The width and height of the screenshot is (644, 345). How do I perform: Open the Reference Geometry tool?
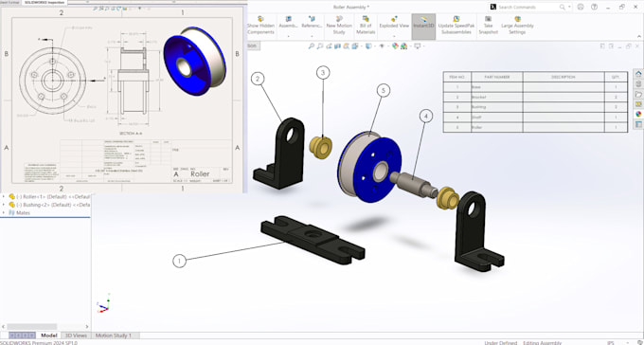click(x=312, y=23)
